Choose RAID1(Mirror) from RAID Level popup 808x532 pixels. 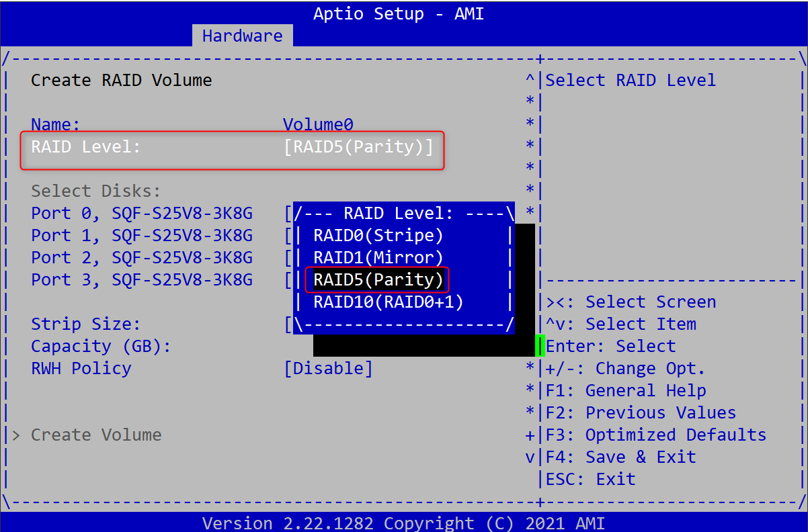click(x=378, y=258)
